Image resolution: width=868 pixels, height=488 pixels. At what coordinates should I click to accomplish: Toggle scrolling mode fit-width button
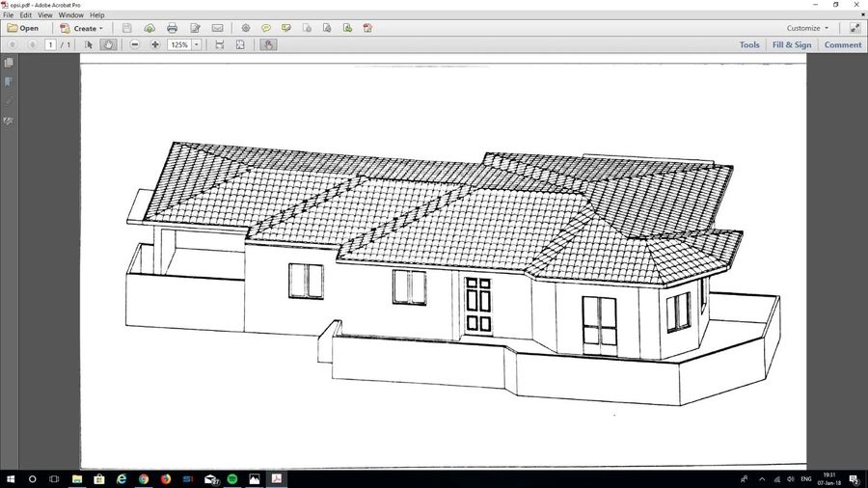(x=220, y=44)
